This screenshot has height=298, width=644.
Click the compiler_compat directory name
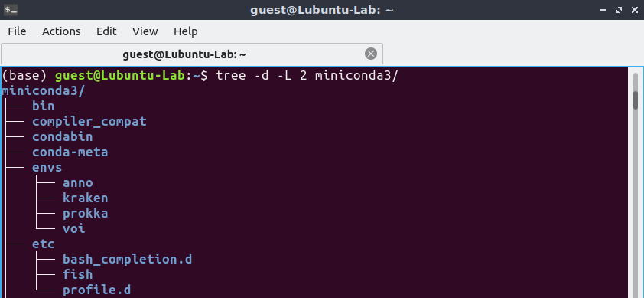pyautogui.click(x=89, y=122)
